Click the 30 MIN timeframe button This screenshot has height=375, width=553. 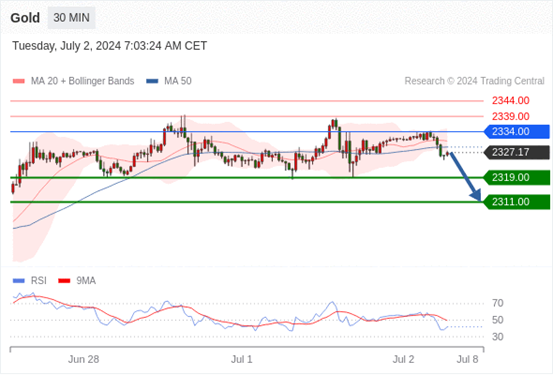coord(71,18)
